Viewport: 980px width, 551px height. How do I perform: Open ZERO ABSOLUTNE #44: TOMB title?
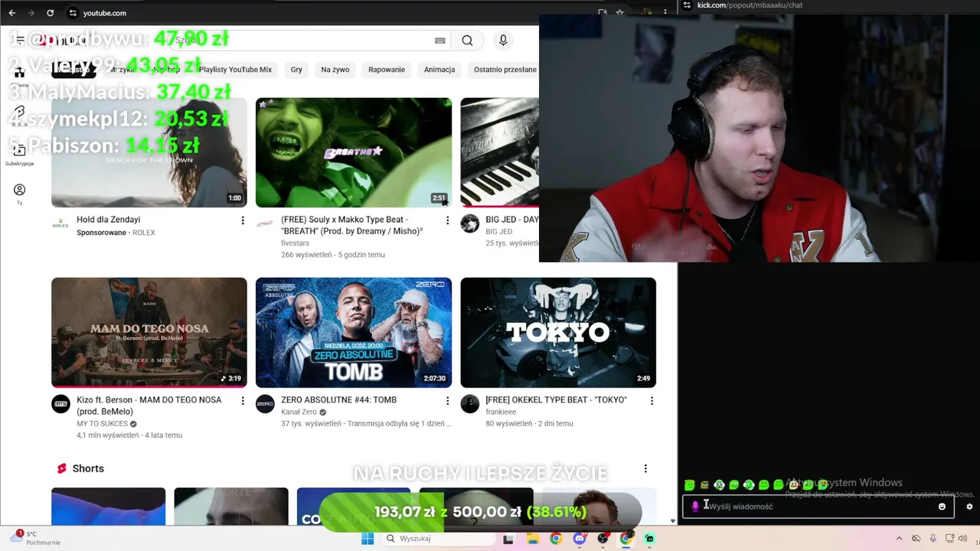[x=338, y=399]
